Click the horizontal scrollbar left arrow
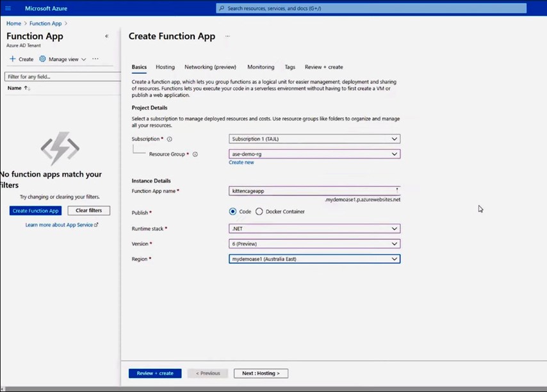Image resolution: width=547 pixels, height=392 pixels. coord(3,389)
